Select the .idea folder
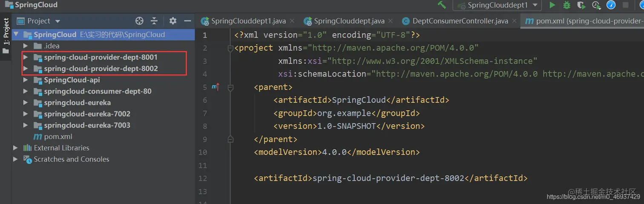644x204 pixels. pos(52,46)
